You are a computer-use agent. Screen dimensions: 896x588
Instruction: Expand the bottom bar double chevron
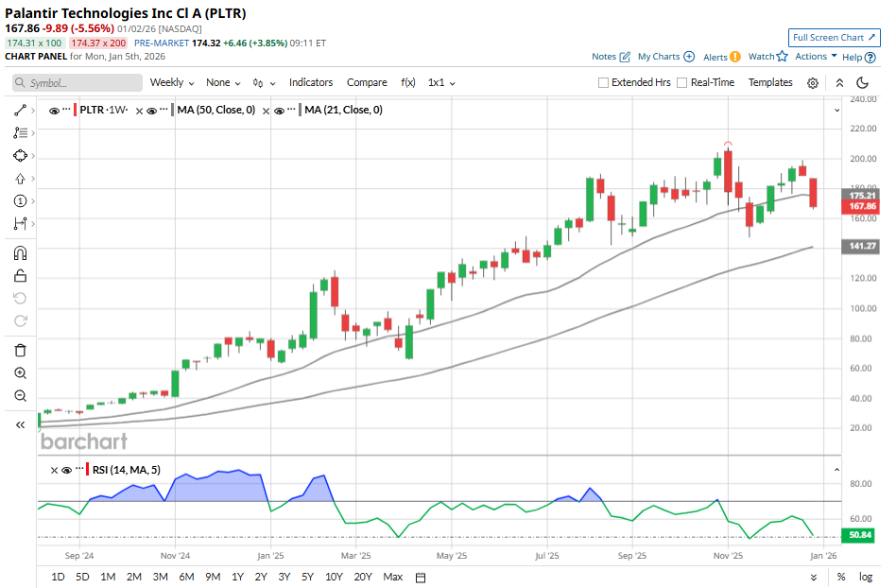coord(814,578)
